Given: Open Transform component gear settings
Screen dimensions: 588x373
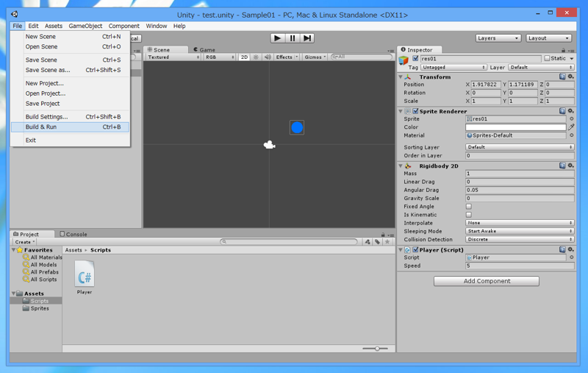Looking at the screenshot, I should pos(570,77).
